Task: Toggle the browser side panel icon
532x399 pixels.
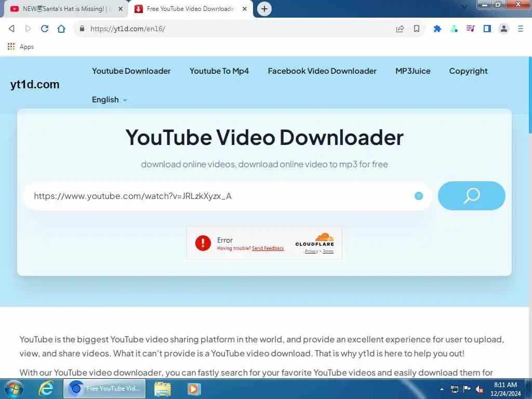Action: pos(487,29)
